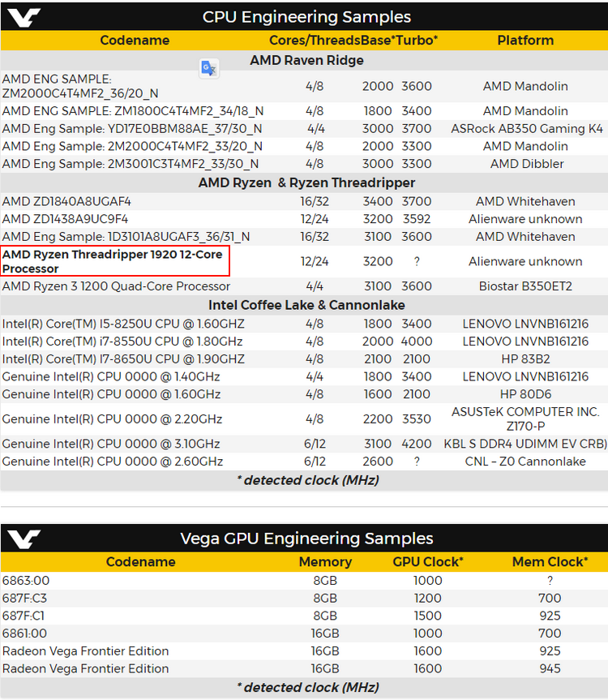Select AMD Eng Sample 2M3001C3T4MF2_33/30_N

tap(131, 164)
